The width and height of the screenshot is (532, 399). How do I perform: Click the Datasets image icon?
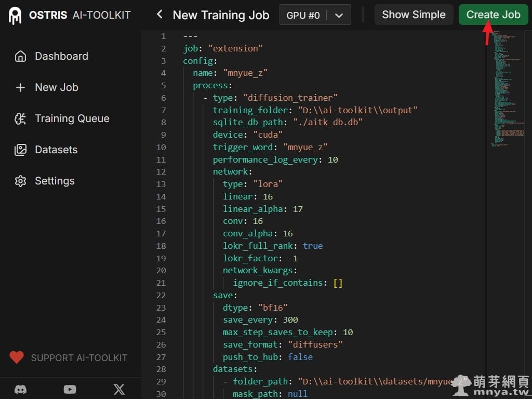[x=20, y=150]
